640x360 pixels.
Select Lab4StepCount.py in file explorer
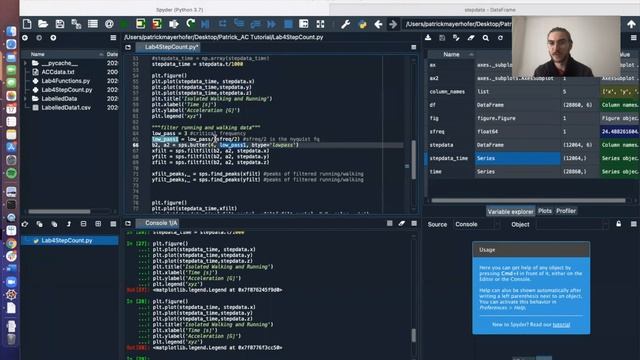67,90
